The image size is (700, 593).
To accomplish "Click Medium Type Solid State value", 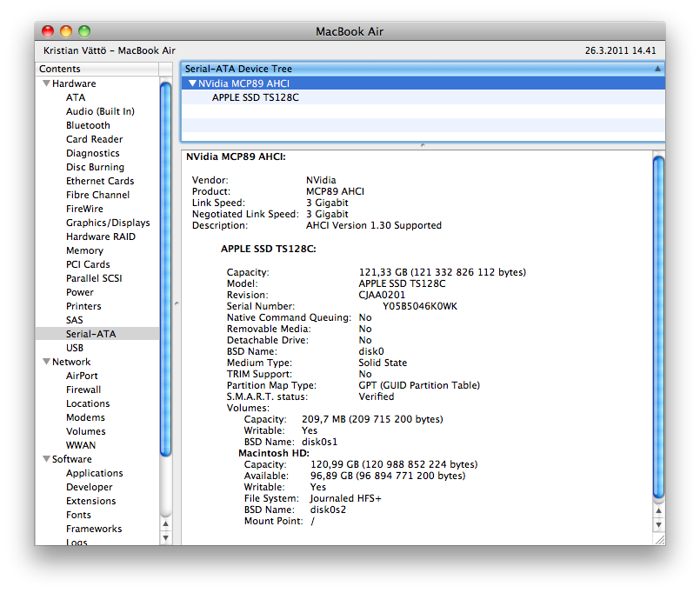I will click(383, 363).
